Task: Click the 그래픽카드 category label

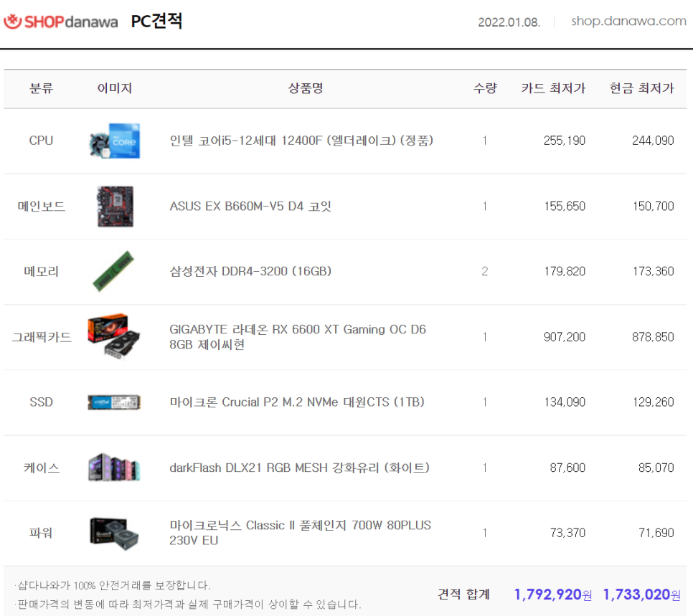Action: tap(41, 337)
